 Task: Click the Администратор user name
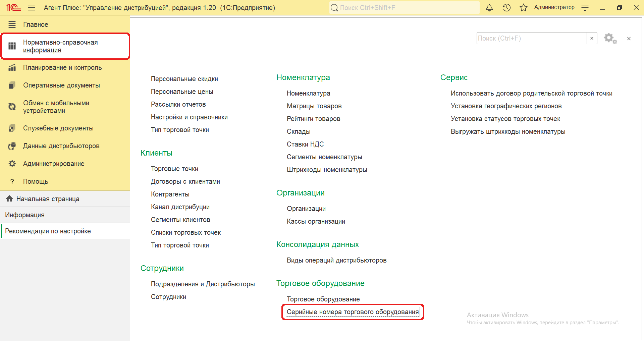tap(554, 7)
